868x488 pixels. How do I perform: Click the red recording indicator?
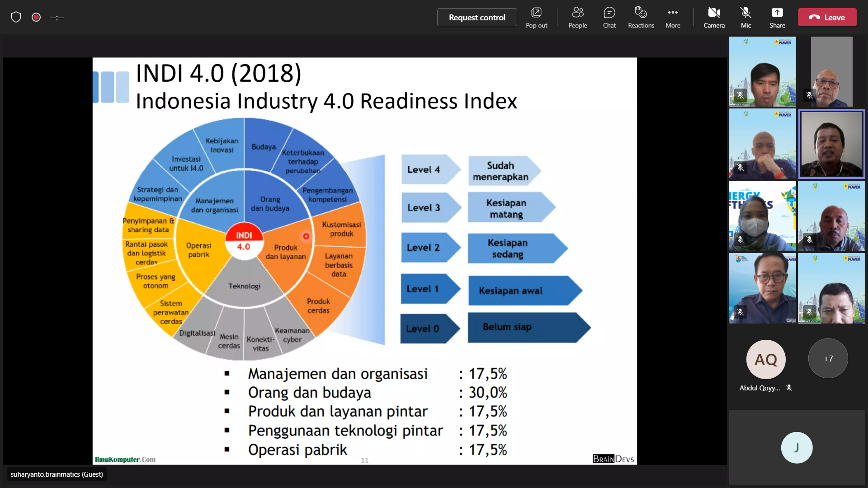[36, 17]
